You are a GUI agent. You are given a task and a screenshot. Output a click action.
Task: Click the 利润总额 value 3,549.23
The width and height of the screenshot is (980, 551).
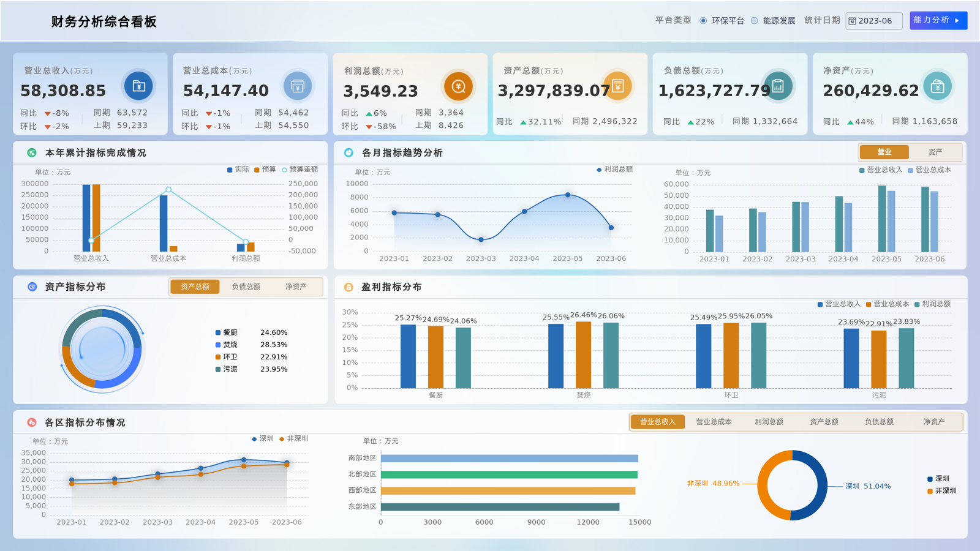(x=380, y=91)
